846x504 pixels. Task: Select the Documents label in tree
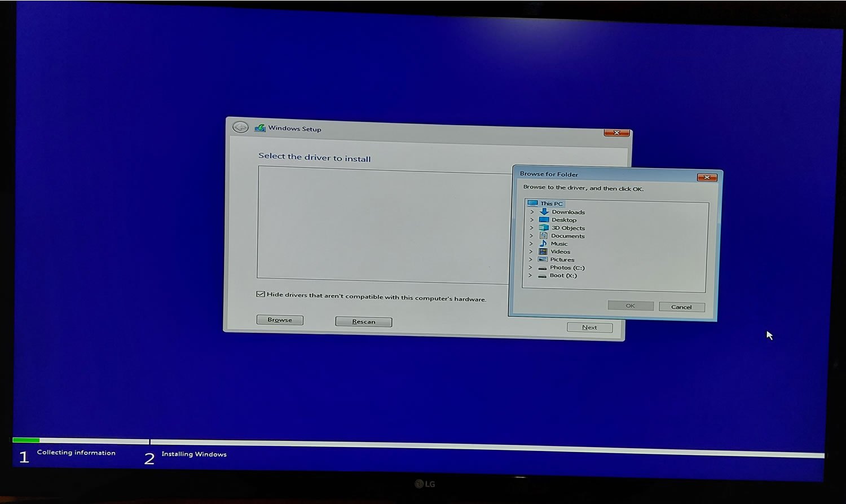click(567, 236)
